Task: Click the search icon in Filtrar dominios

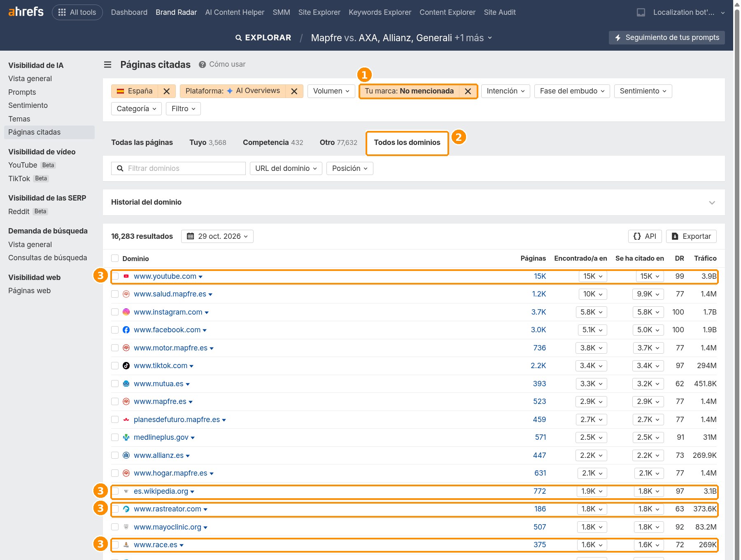Action: (x=120, y=168)
